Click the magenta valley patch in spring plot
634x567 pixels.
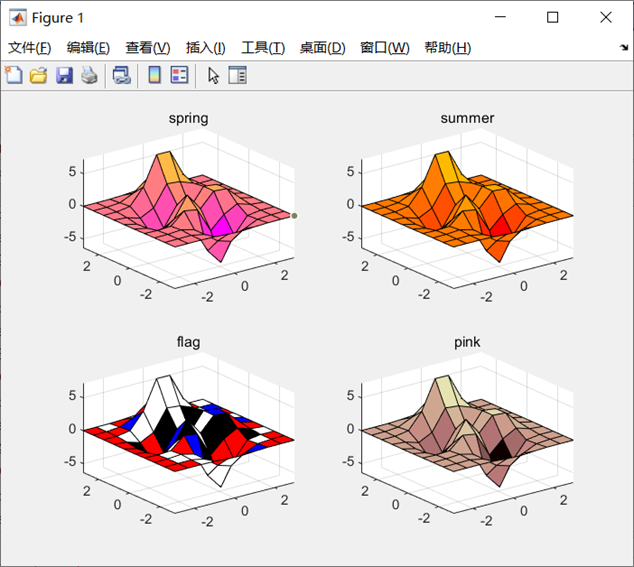point(223,227)
